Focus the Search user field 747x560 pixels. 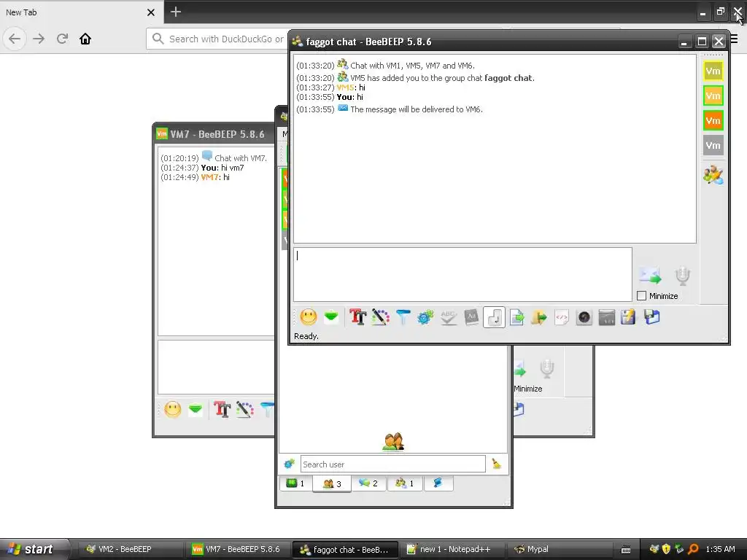pos(393,464)
